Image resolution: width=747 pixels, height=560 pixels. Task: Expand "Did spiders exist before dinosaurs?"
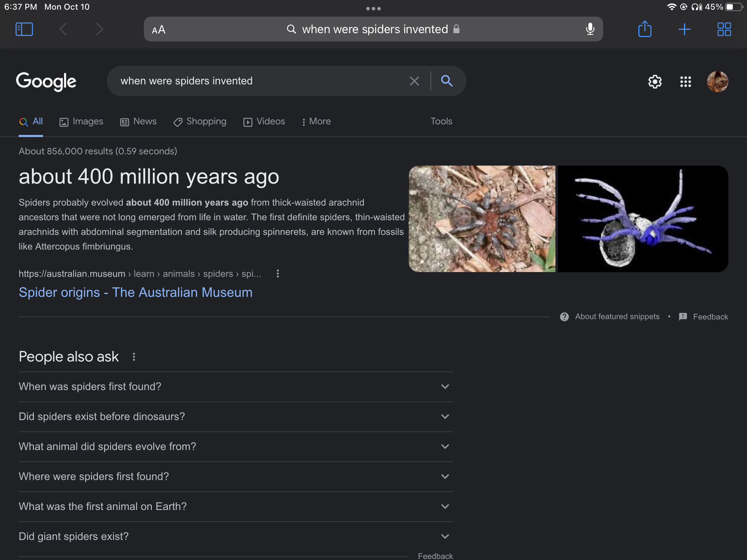coord(236,417)
